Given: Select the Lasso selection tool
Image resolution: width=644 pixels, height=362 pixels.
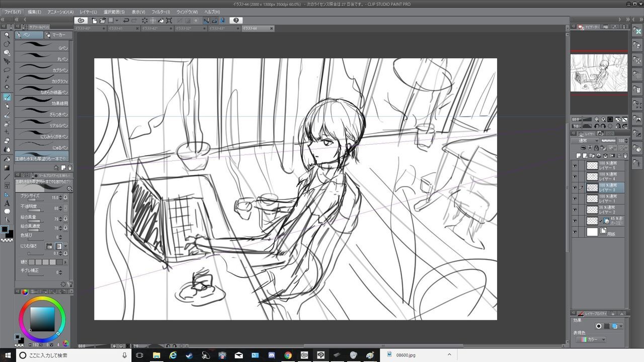Looking at the screenshot, I should [7, 70].
